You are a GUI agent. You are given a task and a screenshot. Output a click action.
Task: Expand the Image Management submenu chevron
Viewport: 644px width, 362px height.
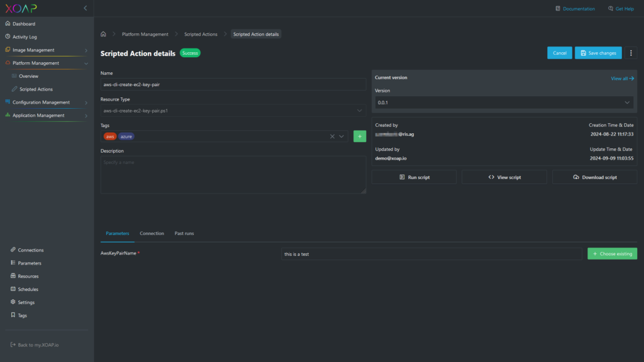(86, 50)
